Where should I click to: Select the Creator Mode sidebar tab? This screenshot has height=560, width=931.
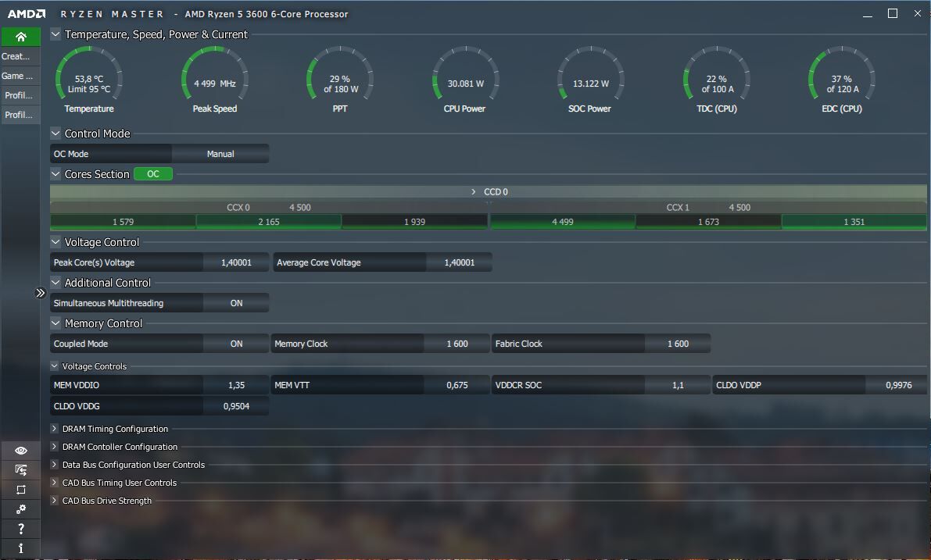20,56
